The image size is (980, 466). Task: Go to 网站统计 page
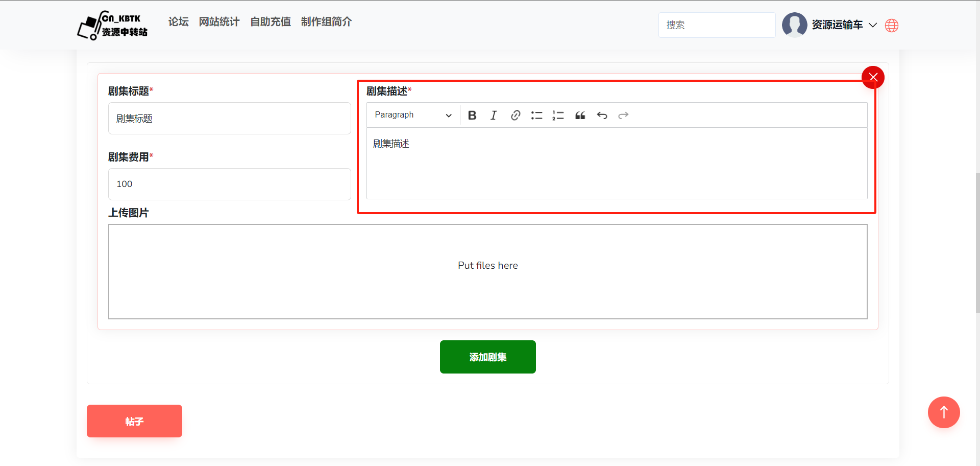(219, 22)
